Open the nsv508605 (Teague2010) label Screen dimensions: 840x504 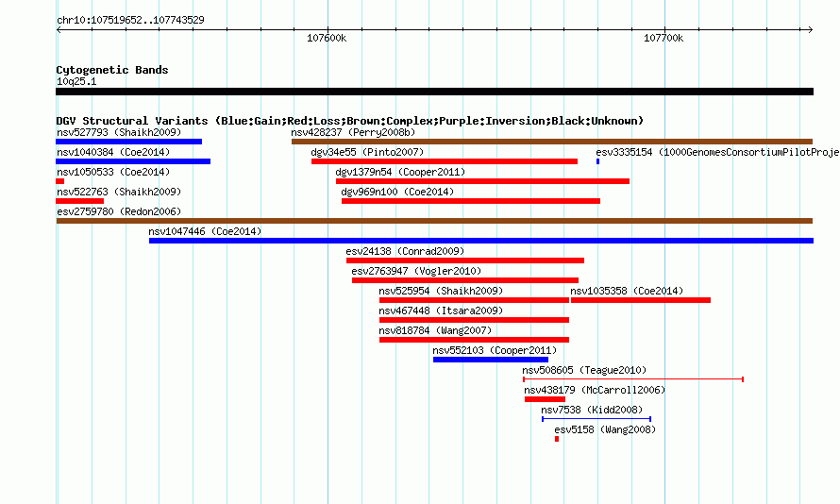[584, 370]
